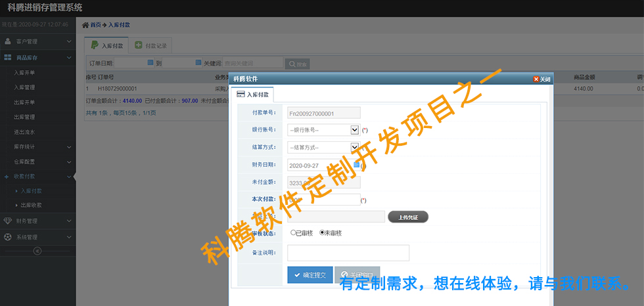Select the 未审核 radio button
This screenshot has height=306, width=644.
[322, 232]
